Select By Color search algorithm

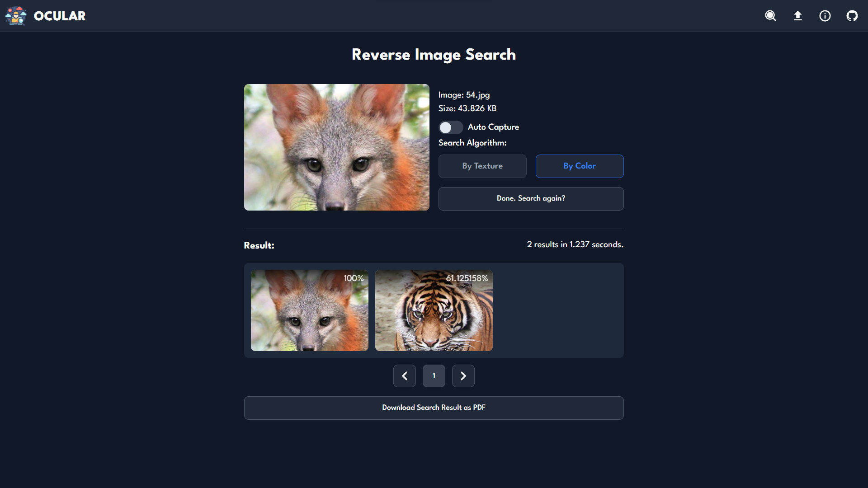point(580,166)
